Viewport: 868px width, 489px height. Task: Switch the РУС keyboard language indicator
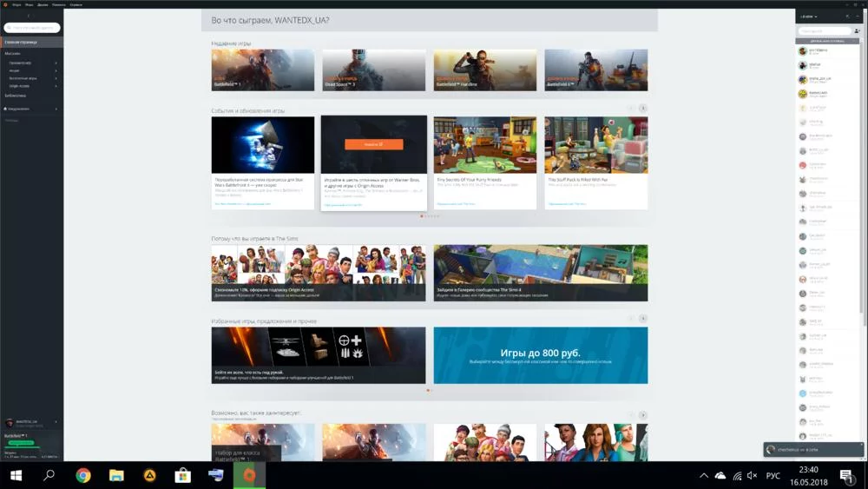click(x=773, y=475)
